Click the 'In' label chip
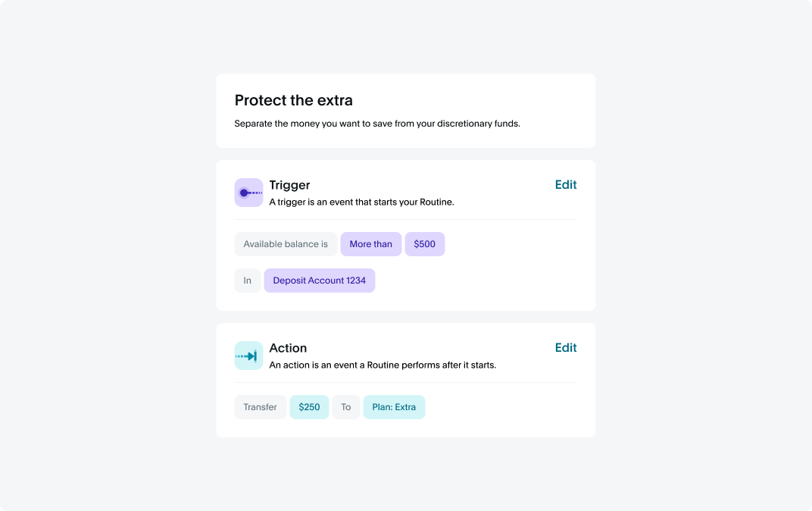The width and height of the screenshot is (812, 511). [248, 281]
